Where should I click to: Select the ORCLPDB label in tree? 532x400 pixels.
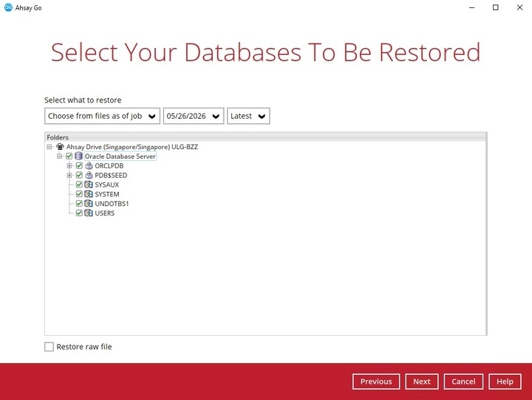109,166
